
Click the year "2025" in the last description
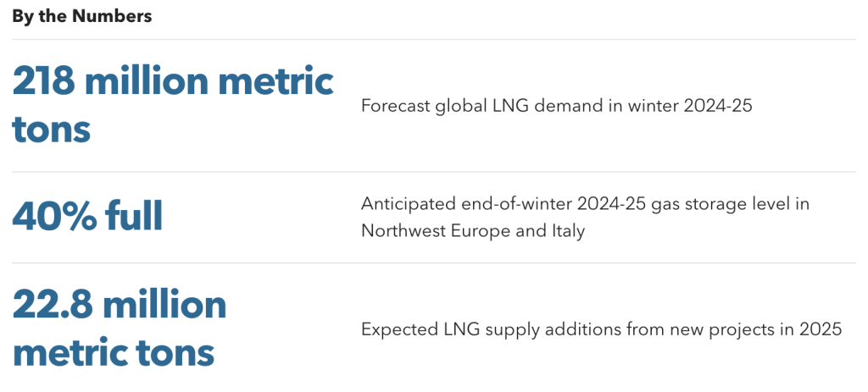(x=820, y=329)
